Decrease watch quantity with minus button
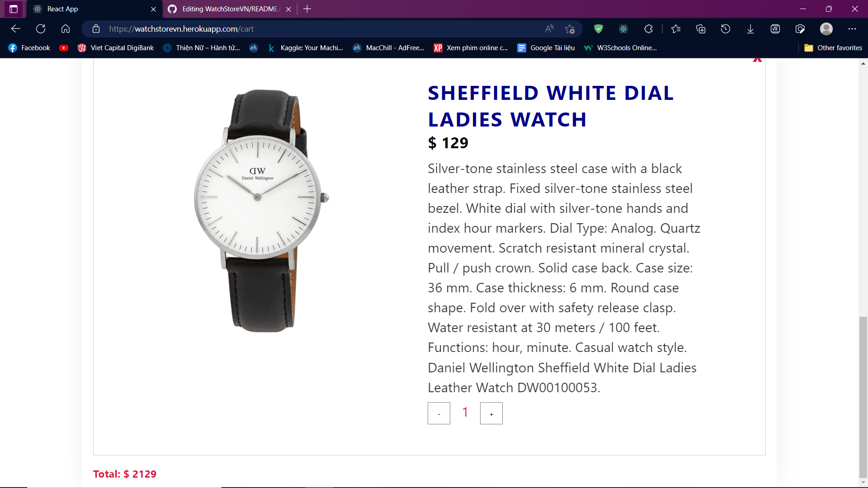Viewport: 868px width, 488px height. pos(439,413)
